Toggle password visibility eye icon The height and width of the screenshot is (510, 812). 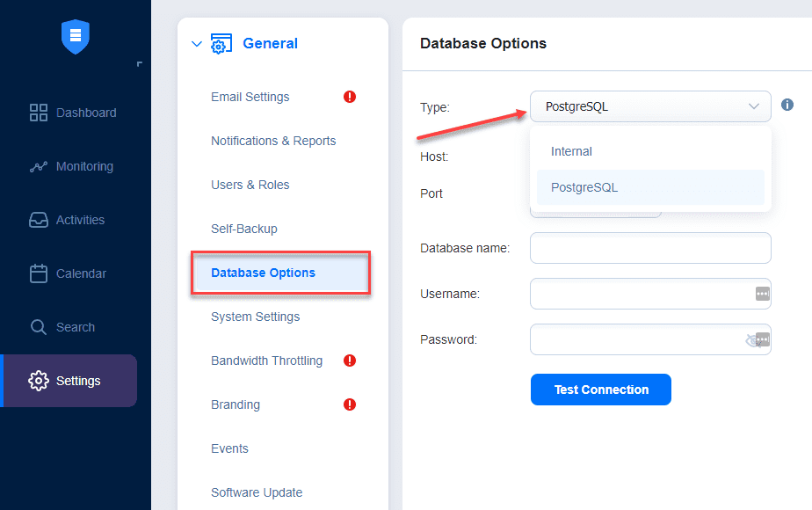pos(752,339)
